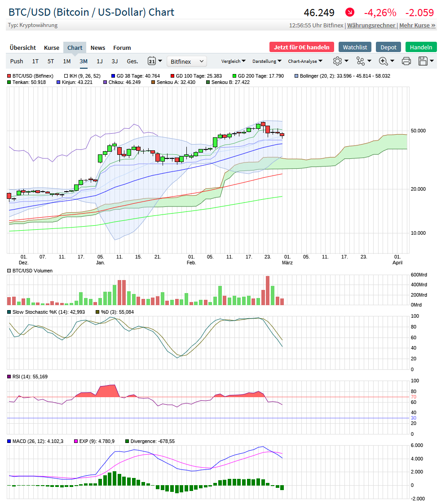Expand the save dropdown arrow

[x=432, y=61]
